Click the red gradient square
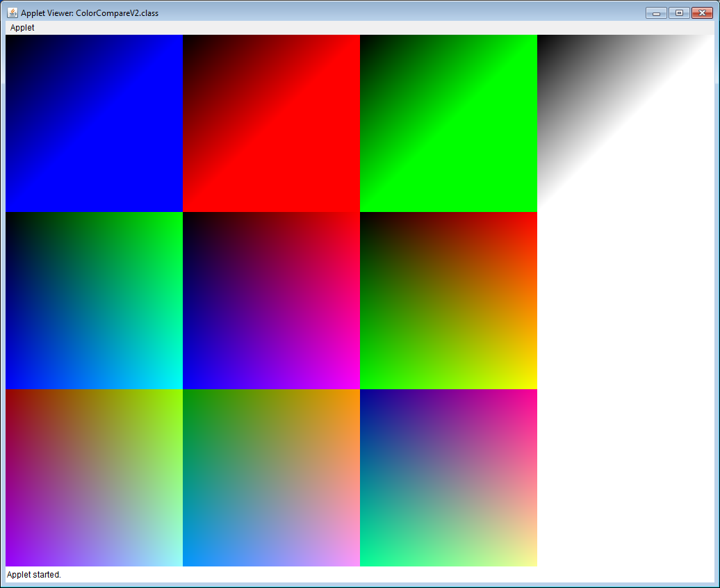Screen dimensions: 720x588 [x=271, y=123]
